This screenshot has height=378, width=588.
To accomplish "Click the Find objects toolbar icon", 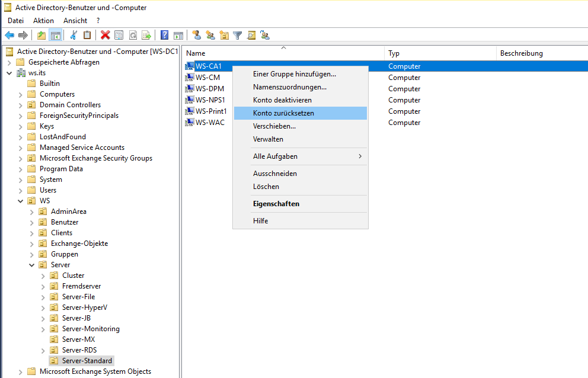I will point(251,35).
